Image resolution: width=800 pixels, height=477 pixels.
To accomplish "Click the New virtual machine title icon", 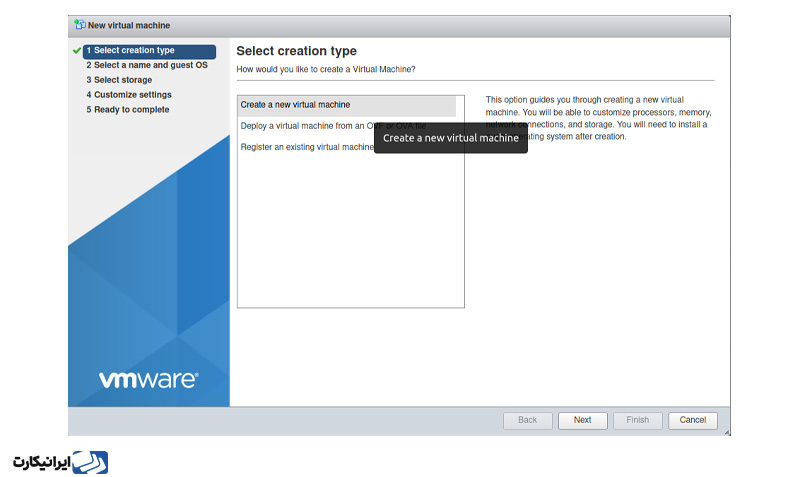I will (80, 24).
